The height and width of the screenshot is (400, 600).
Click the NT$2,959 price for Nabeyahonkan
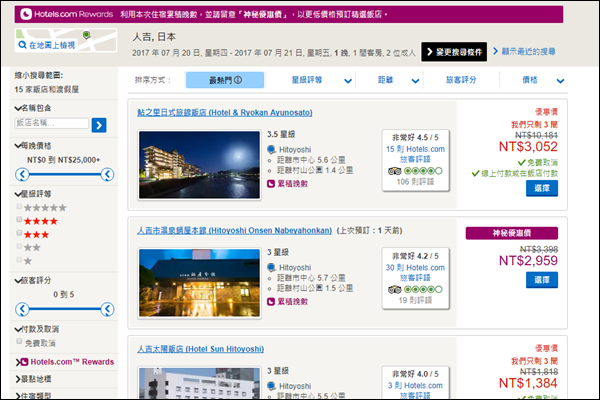pos(528,261)
